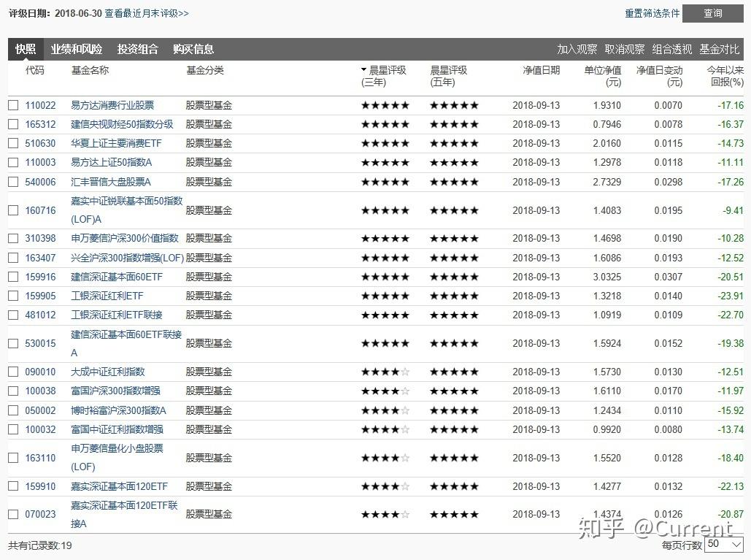
Task: Sort by three-year Morningstar rating arrow
Action: click(x=364, y=70)
